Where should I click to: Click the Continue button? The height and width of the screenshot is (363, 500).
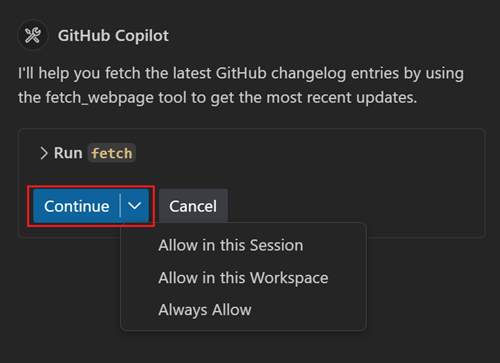coord(76,206)
